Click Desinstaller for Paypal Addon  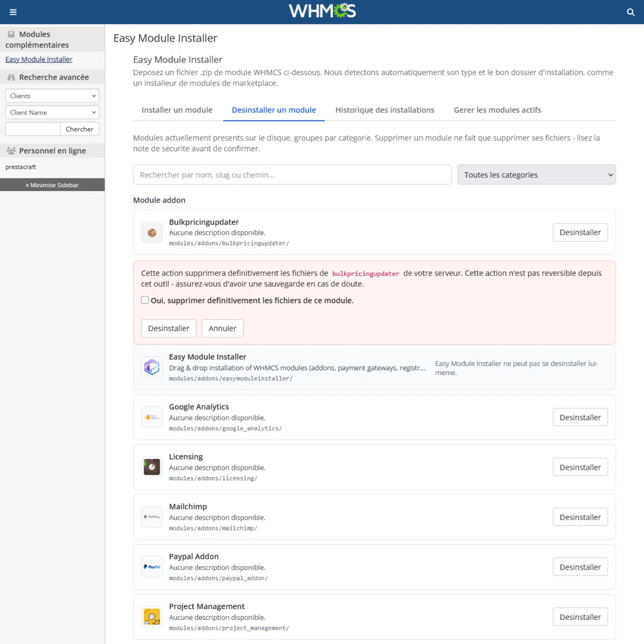coord(580,567)
